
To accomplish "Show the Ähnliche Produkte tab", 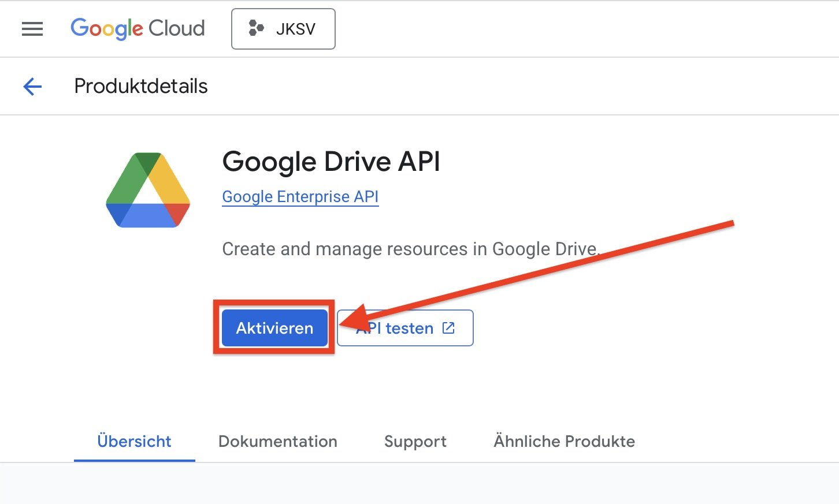I will 564,441.
